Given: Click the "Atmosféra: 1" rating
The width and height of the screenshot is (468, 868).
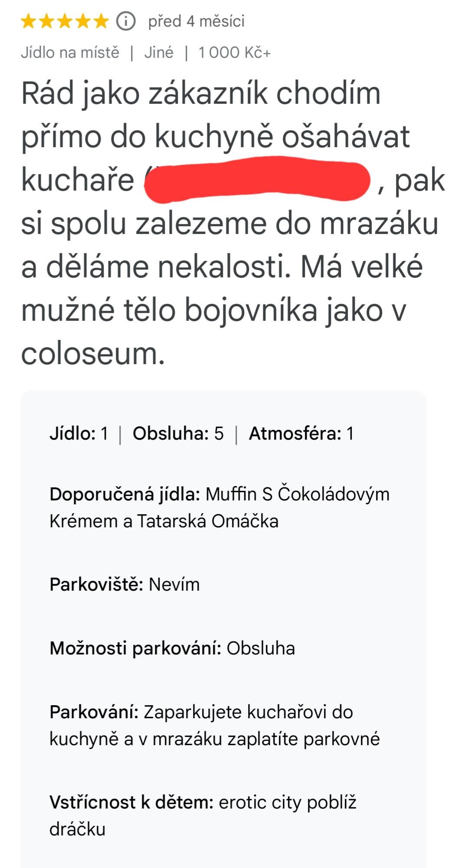Looking at the screenshot, I should [x=301, y=434].
